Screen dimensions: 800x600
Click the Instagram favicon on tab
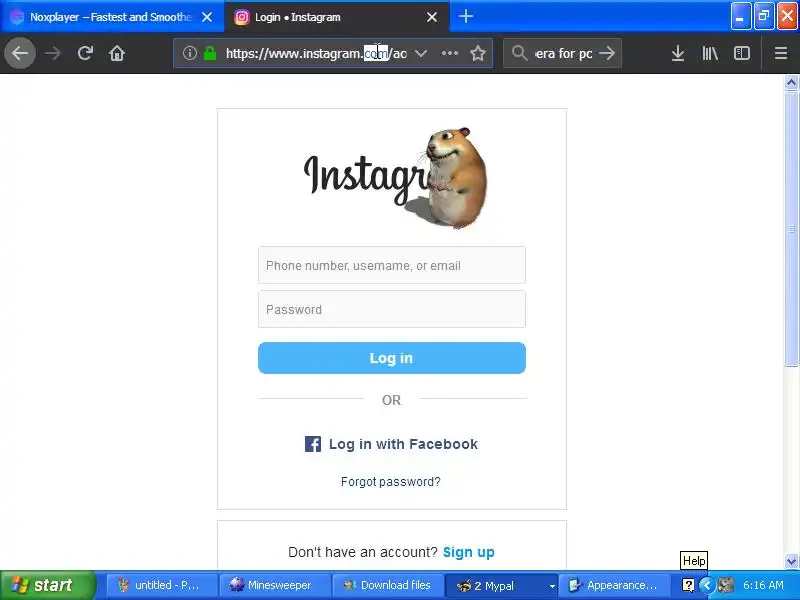tap(241, 17)
